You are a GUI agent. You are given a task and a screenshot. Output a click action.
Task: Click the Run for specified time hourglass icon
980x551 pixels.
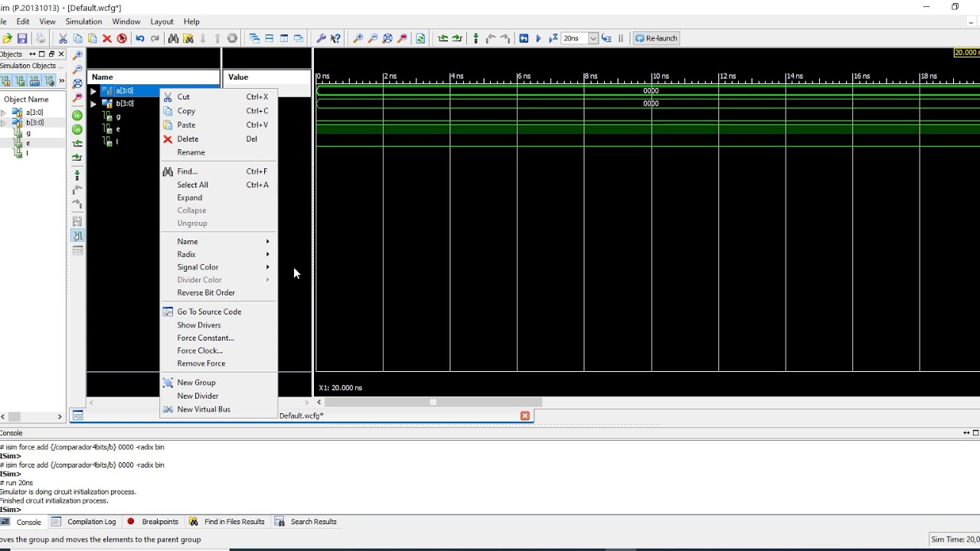[554, 38]
